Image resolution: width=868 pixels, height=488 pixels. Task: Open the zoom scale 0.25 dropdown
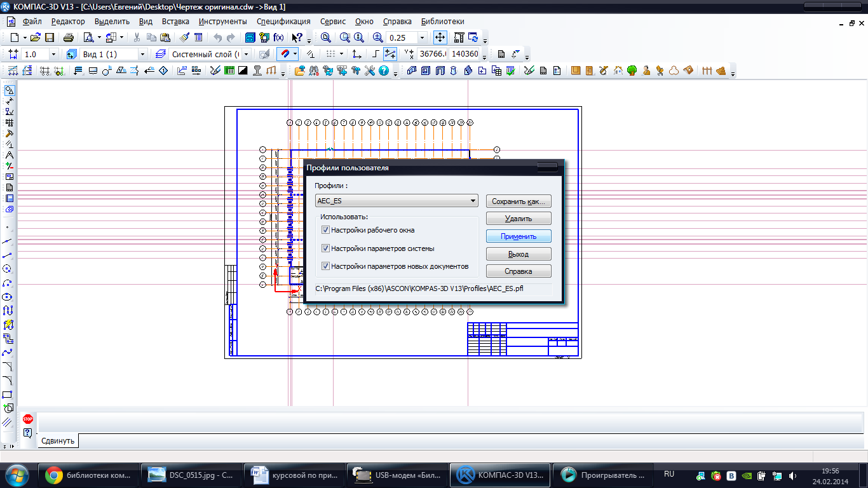coord(421,37)
